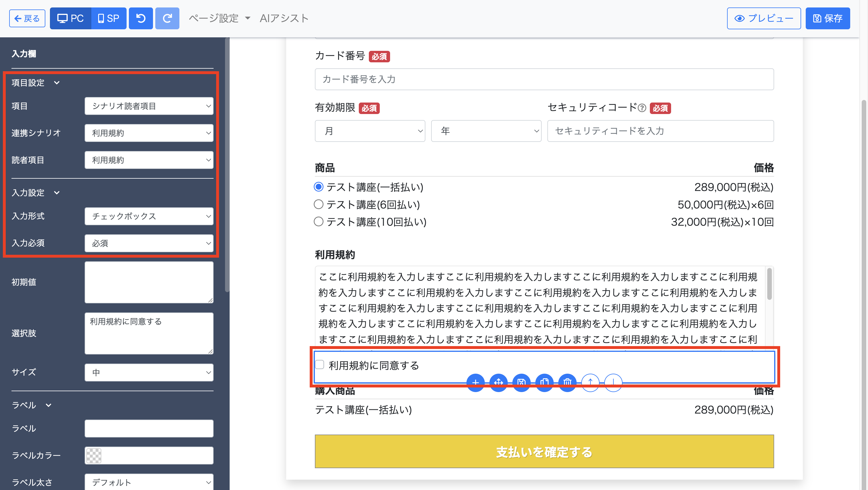868x490 pixels.
Task: Click the move crosshair arrows icon
Action: [x=498, y=382]
